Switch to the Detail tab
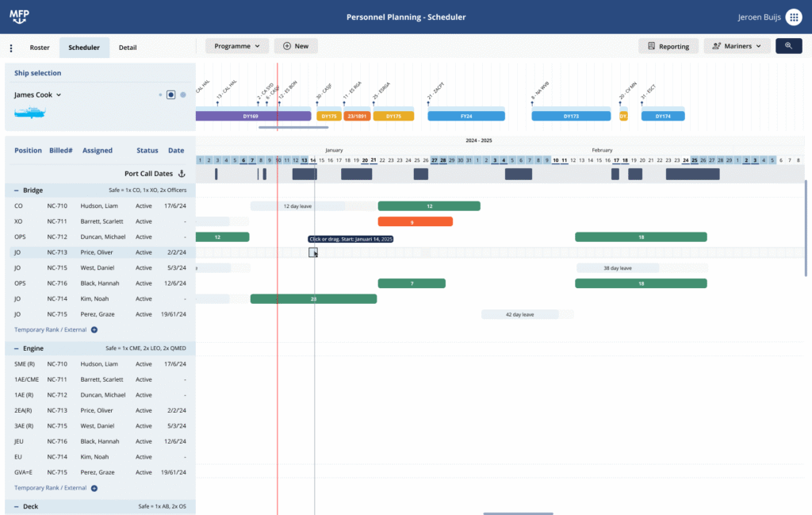Image resolution: width=812 pixels, height=515 pixels. [129, 48]
